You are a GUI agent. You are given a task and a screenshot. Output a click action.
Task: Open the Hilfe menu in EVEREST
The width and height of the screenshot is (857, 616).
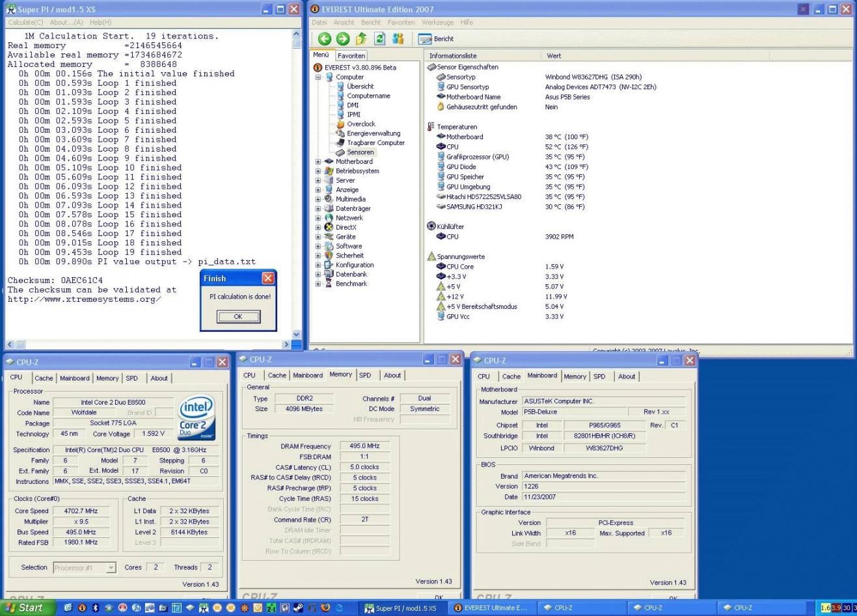coord(467,22)
